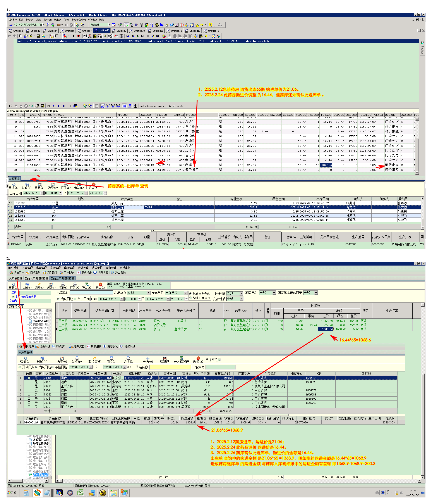Viewport: 432px width, 504px height.
Task: Click 取消审核 cancel-audit icon
Action: tap(94, 358)
